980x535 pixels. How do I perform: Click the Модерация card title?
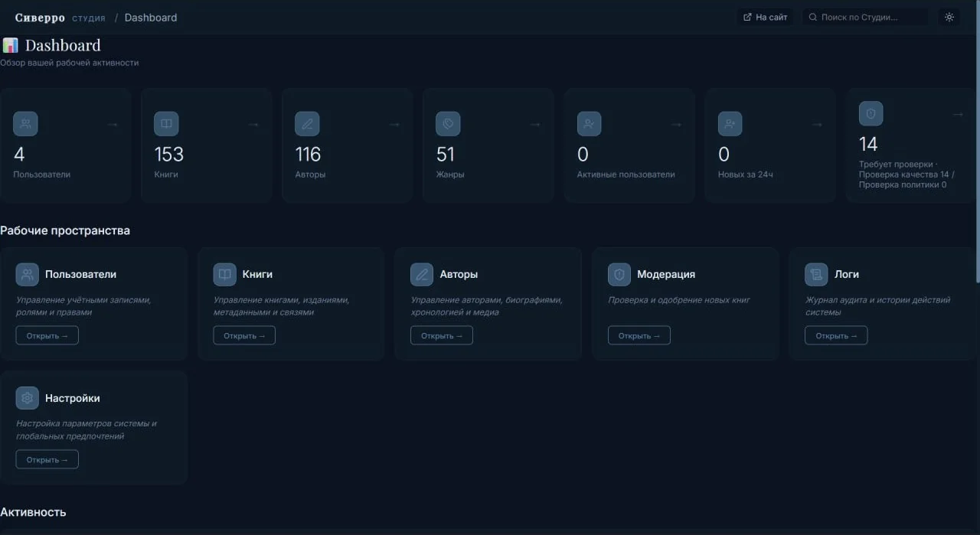(x=666, y=274)
